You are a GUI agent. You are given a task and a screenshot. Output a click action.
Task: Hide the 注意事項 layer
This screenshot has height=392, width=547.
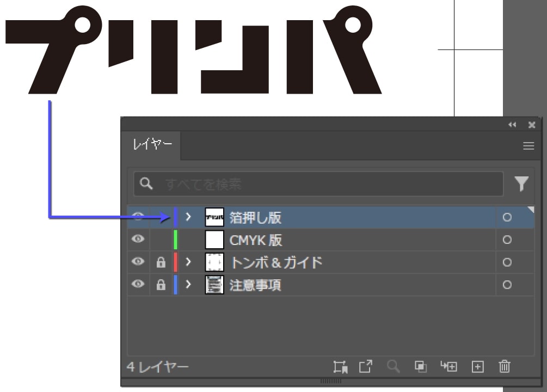tap(138, 285)
